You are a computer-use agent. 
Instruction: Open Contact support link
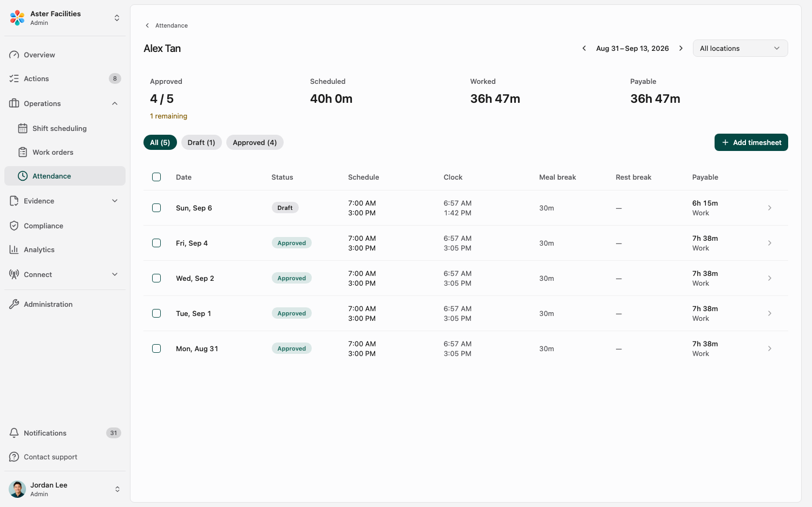(x=65, y=457)
